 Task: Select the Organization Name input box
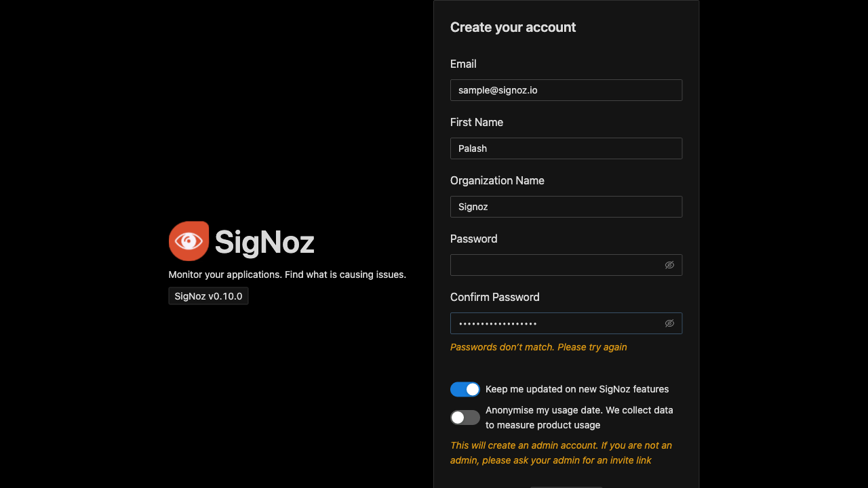[566, 207]
